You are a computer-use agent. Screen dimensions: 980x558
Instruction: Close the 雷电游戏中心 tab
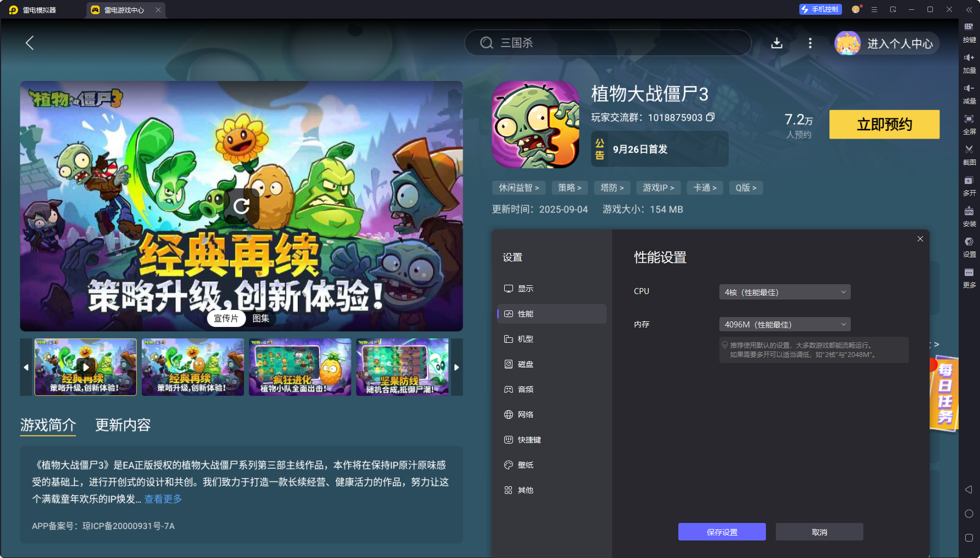[x=158, y=10]
